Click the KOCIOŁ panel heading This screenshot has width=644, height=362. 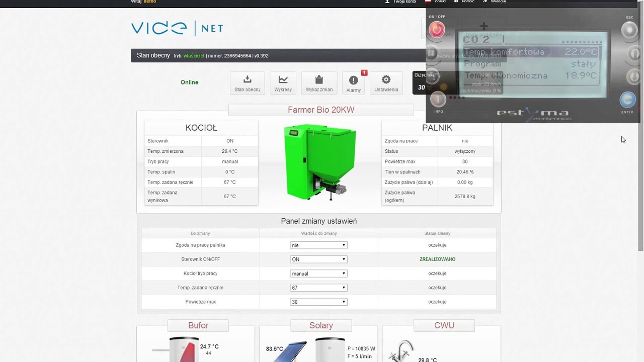[201, 128]
